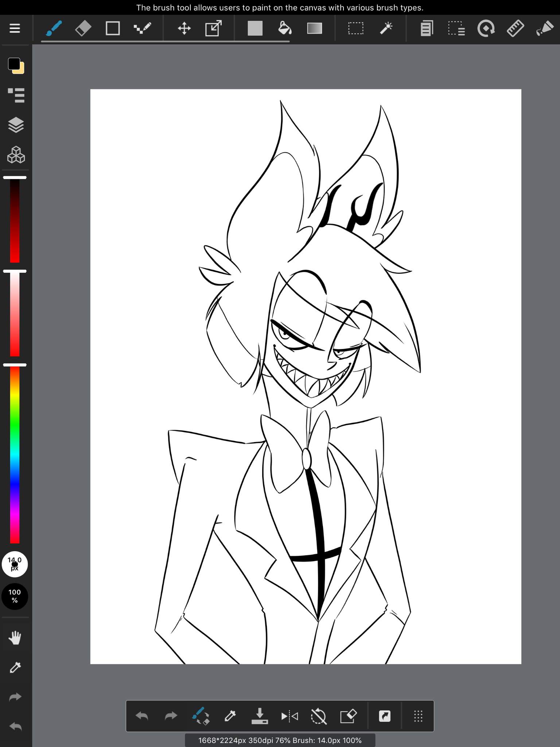Select the Bucket fill tool
This screenshot has height=747, width=560.
[x=285, y=28]
